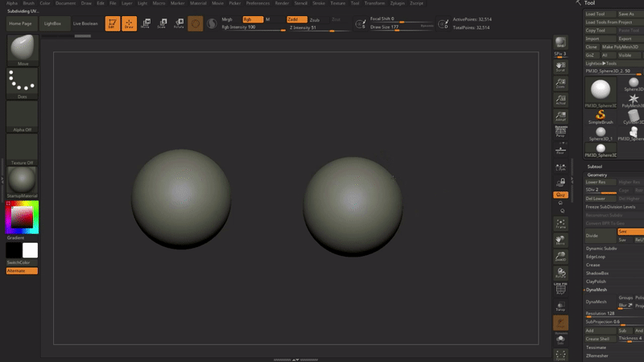Expand the Dynamic Subdiv section

pyautogui.click(x=601, y=249)
